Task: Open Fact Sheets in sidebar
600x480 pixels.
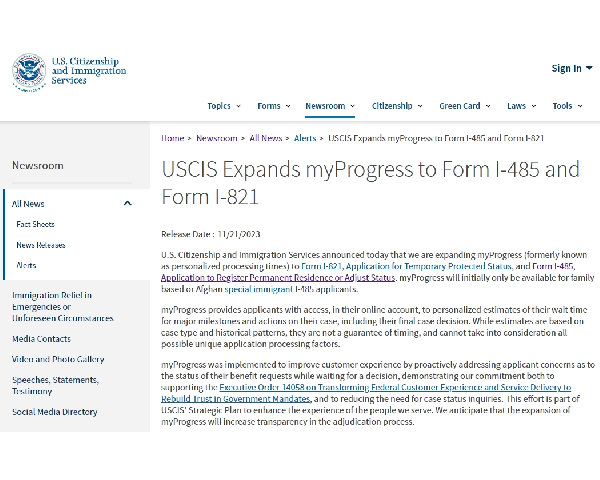Action: coord(35,224)
